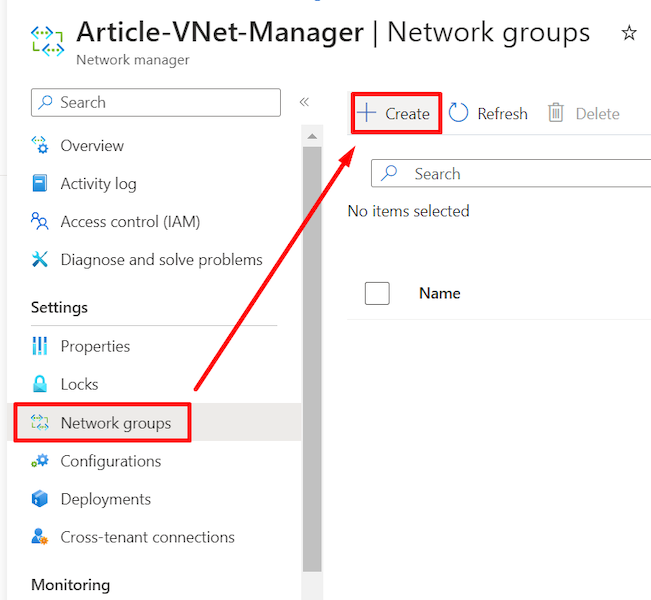Click the magnifier in sidebar search
This screenshot has height=600, width=651.
(45, 102)
